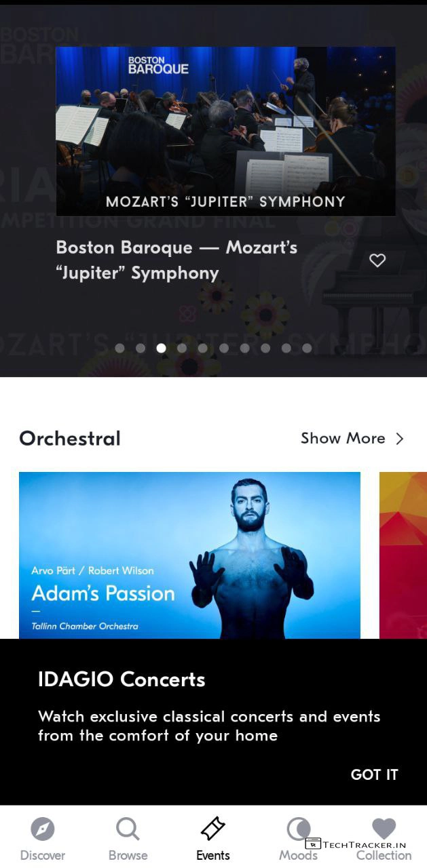The height and width of the screenshot is (868, 427).
Task: Favorite Boston Baroque concert with heart
Action: click(x=377, y=260)
